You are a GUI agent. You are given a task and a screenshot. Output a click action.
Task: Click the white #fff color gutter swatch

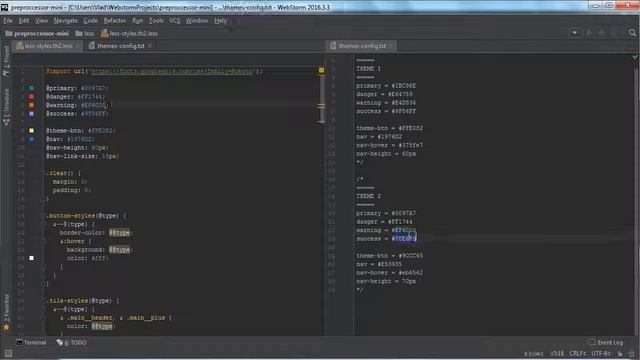[x=31, y=258]
